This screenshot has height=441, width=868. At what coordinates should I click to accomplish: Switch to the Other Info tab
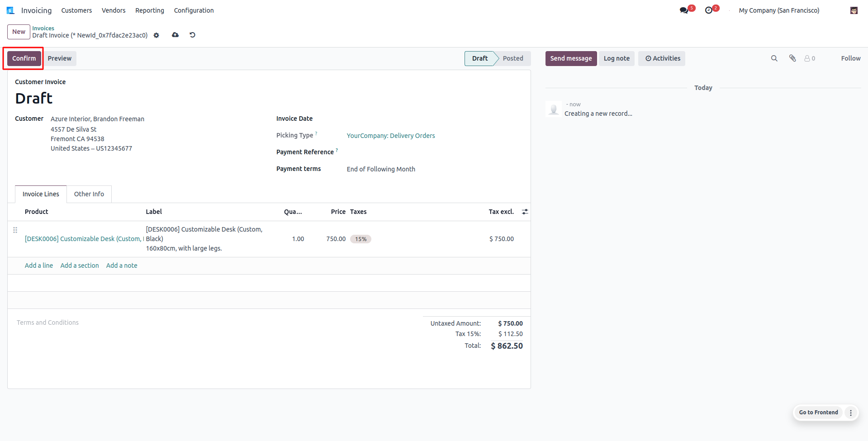tap(89, 194)
